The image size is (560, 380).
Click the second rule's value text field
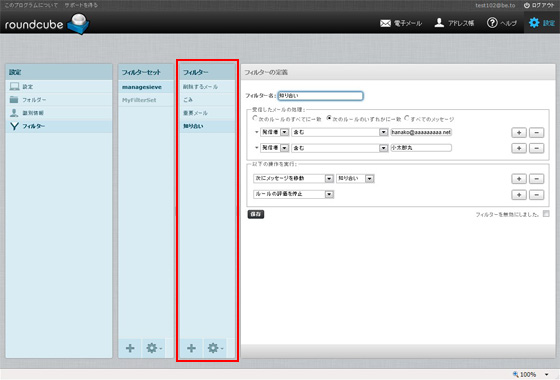tap(421, 148)
